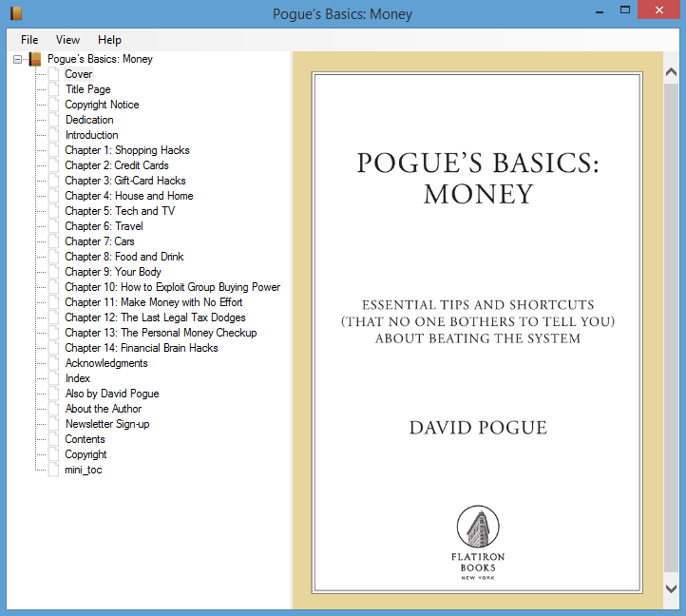Click the page icon beside Copyright Notice
The height and width of the screenshot is (616, 686).
53,105
